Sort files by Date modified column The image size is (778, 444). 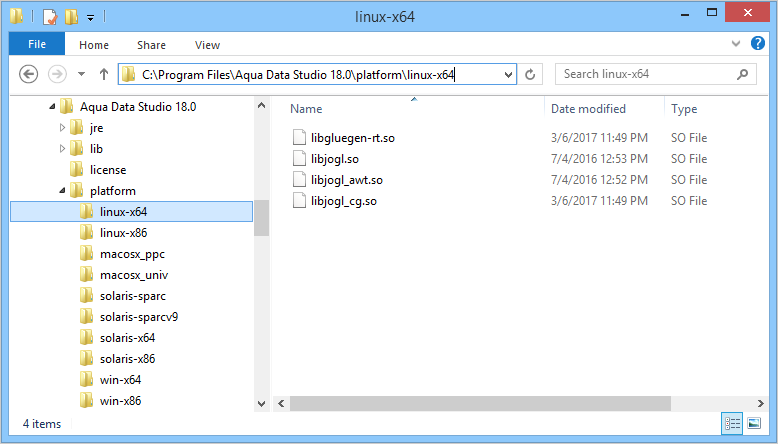(x=588, y=109)
